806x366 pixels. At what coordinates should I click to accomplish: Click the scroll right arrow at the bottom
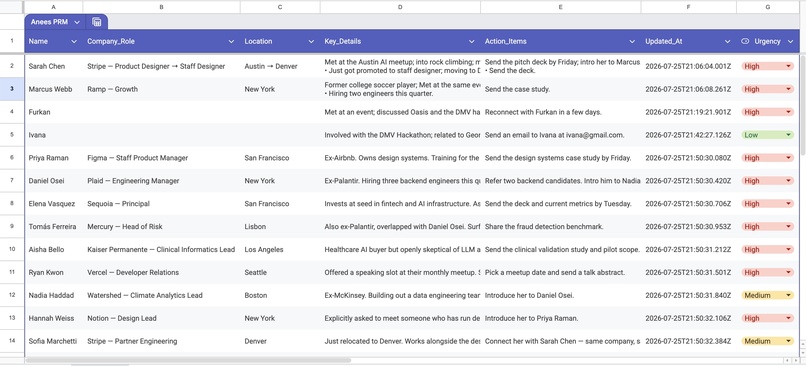click(796, 360)
